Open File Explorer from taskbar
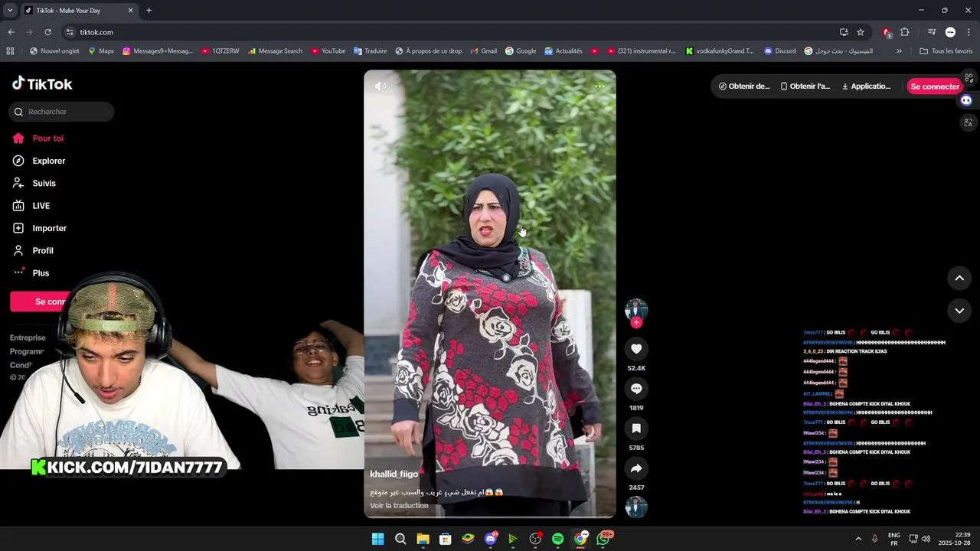The height and width of the screenshot is (551, 980). point(423,539)
